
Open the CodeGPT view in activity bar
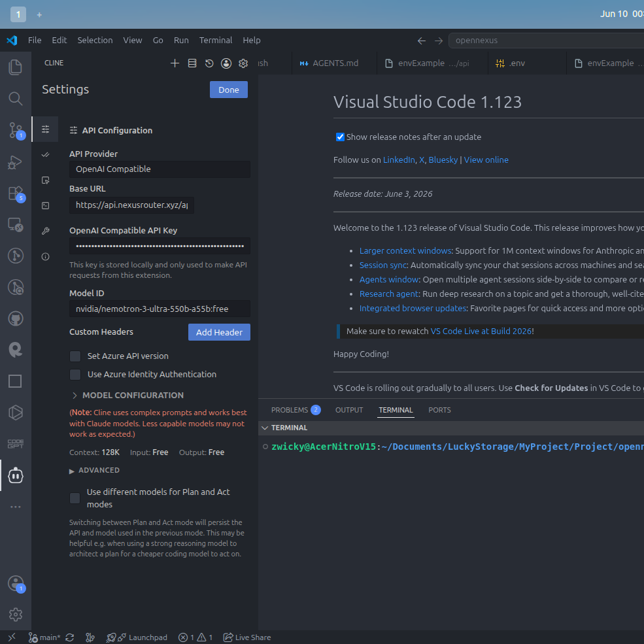coord(16,444)
